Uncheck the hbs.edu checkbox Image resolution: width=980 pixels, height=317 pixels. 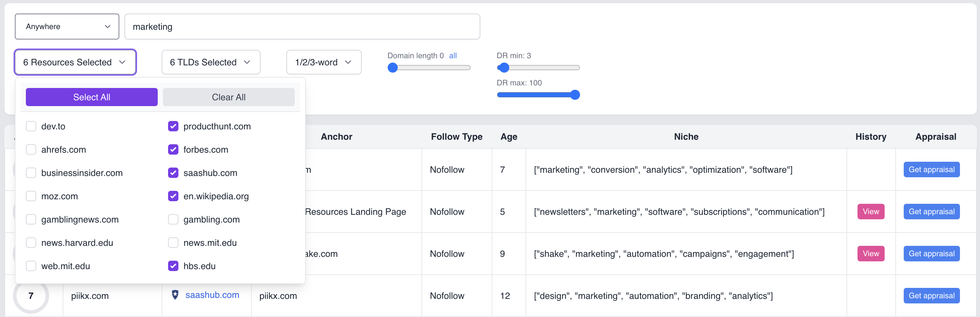click(173, 266)
